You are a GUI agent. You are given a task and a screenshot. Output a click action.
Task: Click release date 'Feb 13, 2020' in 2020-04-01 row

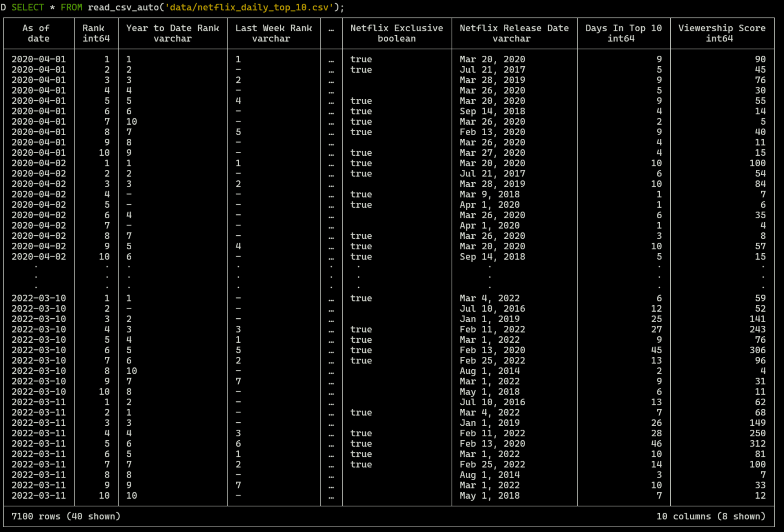coord(492,132)
